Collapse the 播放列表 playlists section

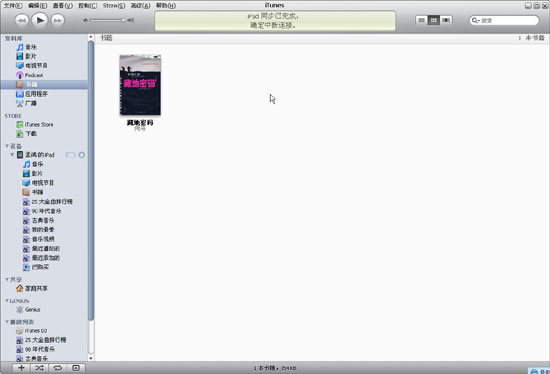click(7, 321)
